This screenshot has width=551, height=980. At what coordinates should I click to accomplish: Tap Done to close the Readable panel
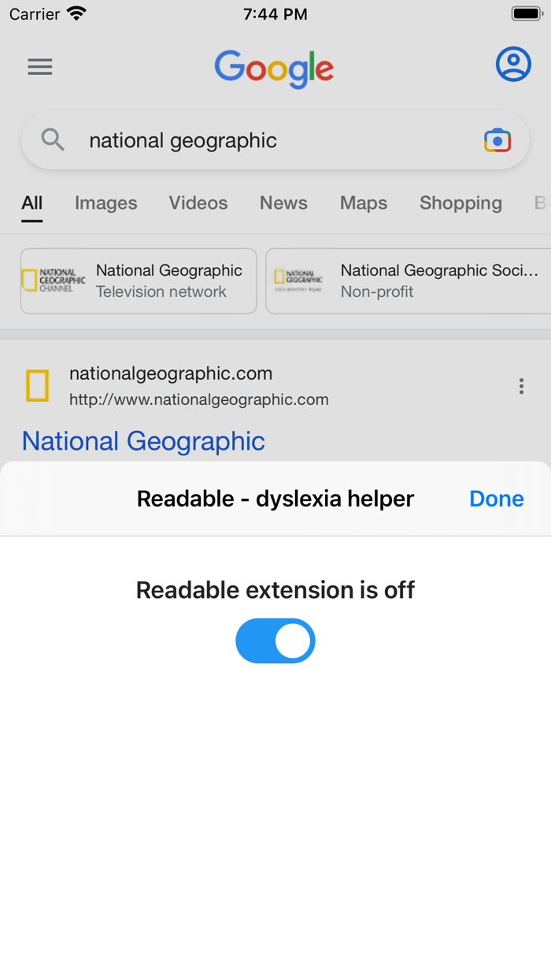(x=496, y=498)
